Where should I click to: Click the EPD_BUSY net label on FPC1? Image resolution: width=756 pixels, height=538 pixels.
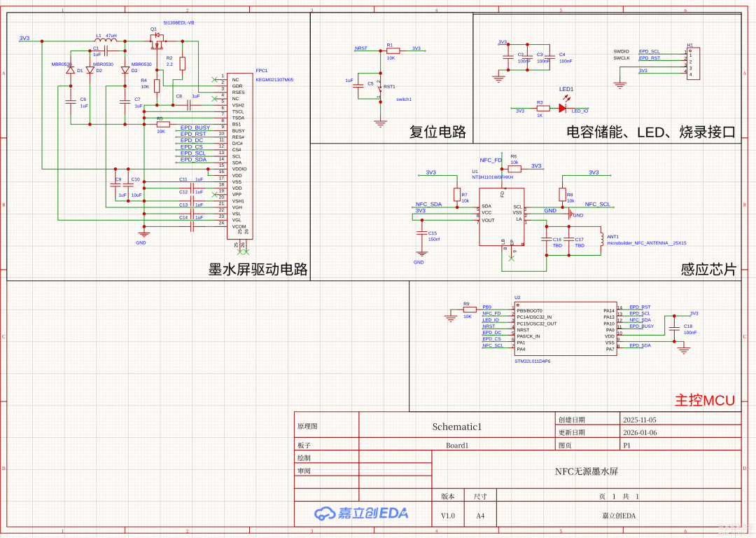195,127
